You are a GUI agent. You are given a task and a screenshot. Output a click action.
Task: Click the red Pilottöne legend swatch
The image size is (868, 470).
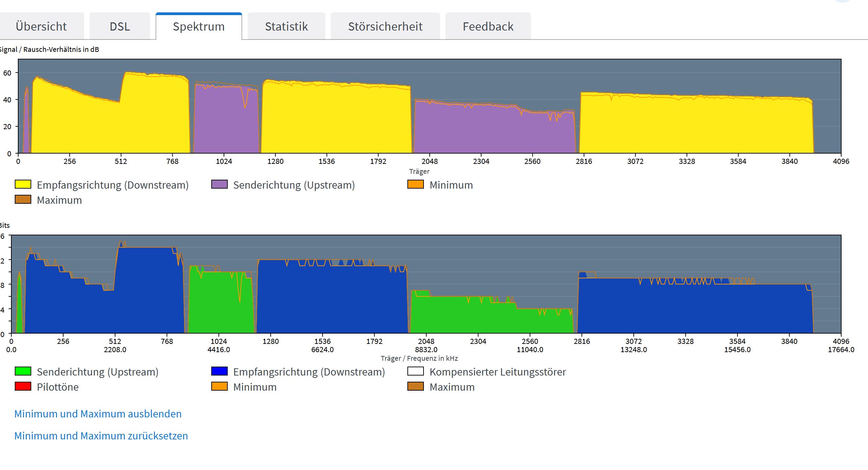coord(23,387)
